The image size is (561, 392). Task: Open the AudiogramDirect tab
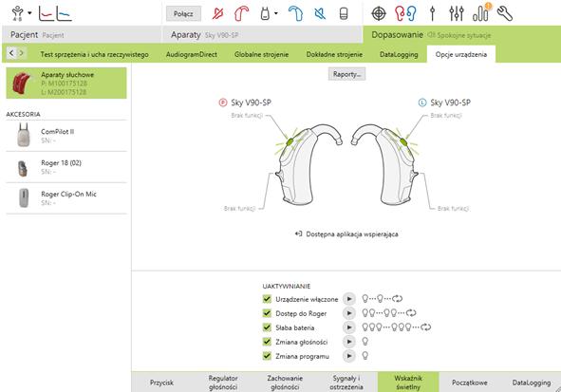pyautogui.click(x=192, y=54)
